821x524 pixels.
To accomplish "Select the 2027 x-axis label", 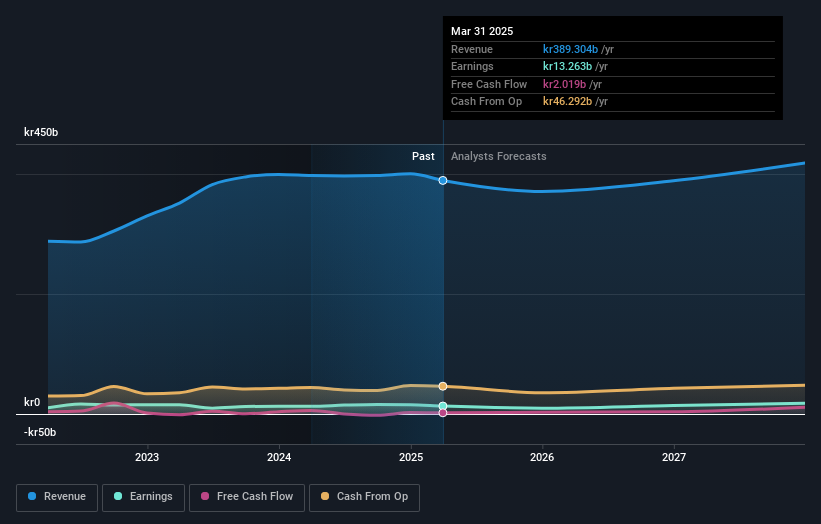I will pos(674,458).
